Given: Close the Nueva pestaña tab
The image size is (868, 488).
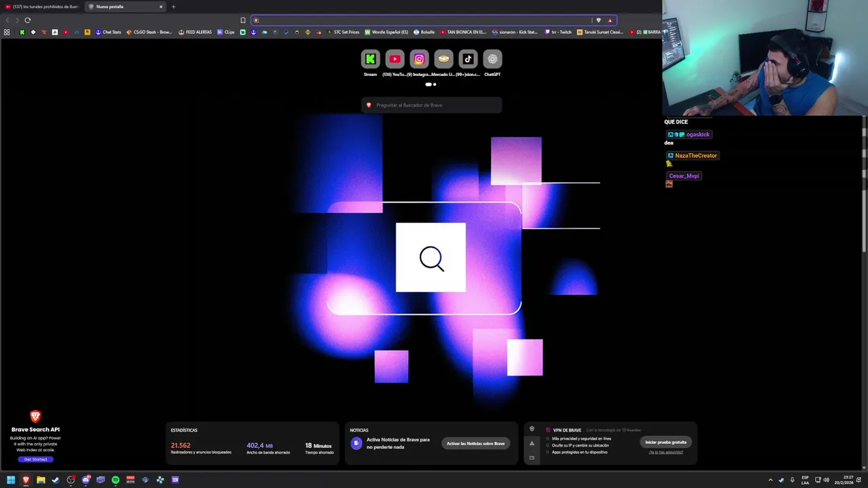Looking at the screenshot, I should [161, 7].
